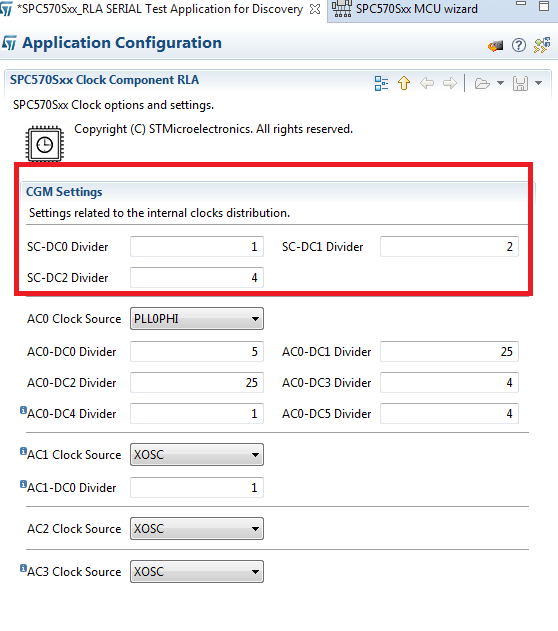
Task: Open the AC3 Clock Source dropdown
Action: coord(197,571)
